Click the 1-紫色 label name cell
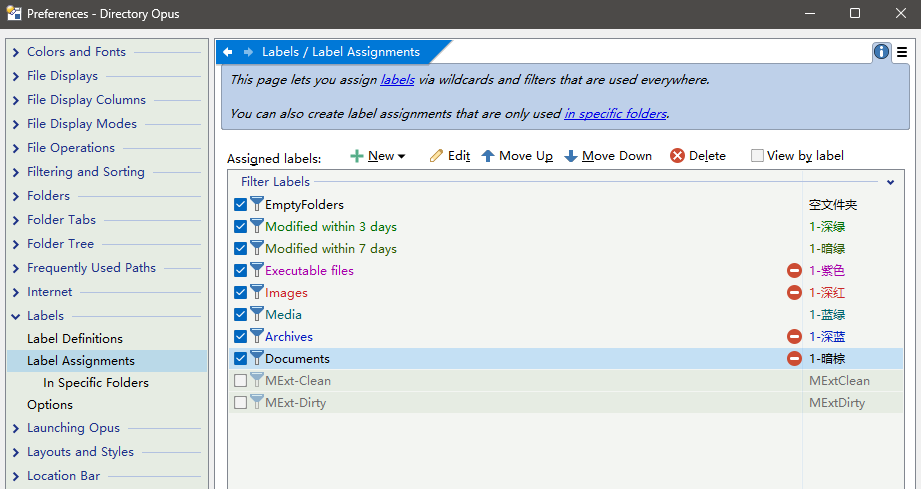This screenshot has width=921, height=489. [826, 271]
